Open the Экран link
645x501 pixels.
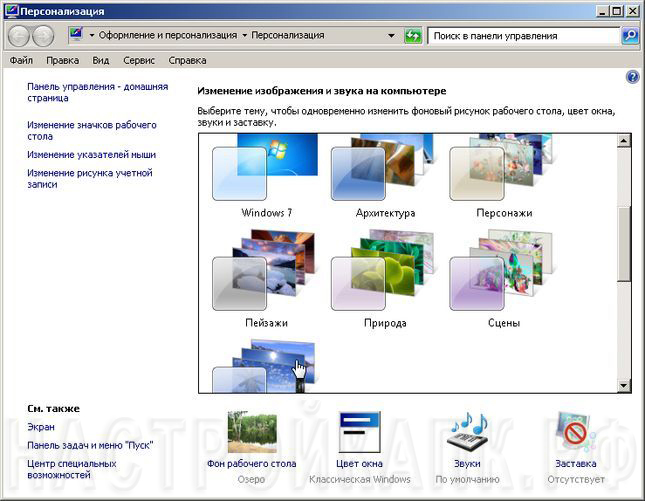coord(41,427)
